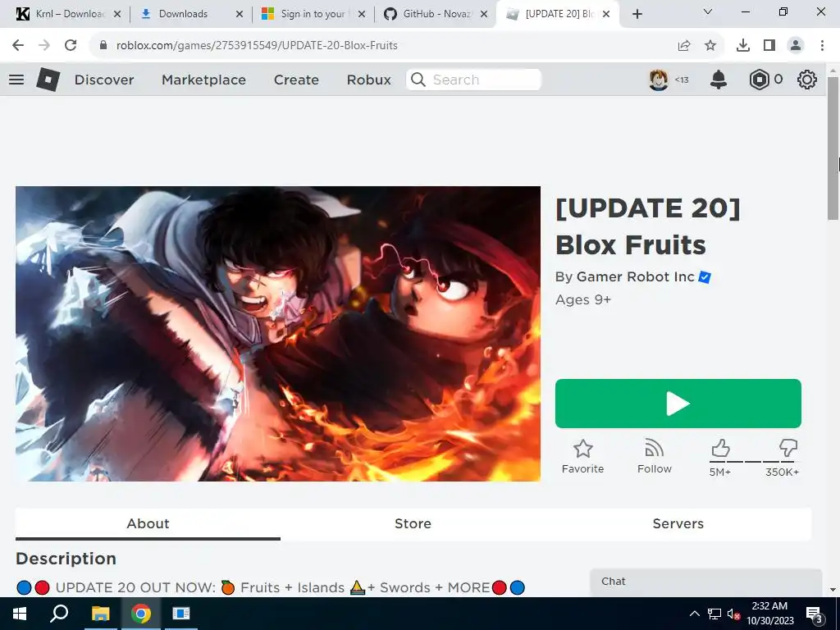Reload the current Roblox page
The width and height of the screenshot is (840, 630).
[x=71, y=46]
